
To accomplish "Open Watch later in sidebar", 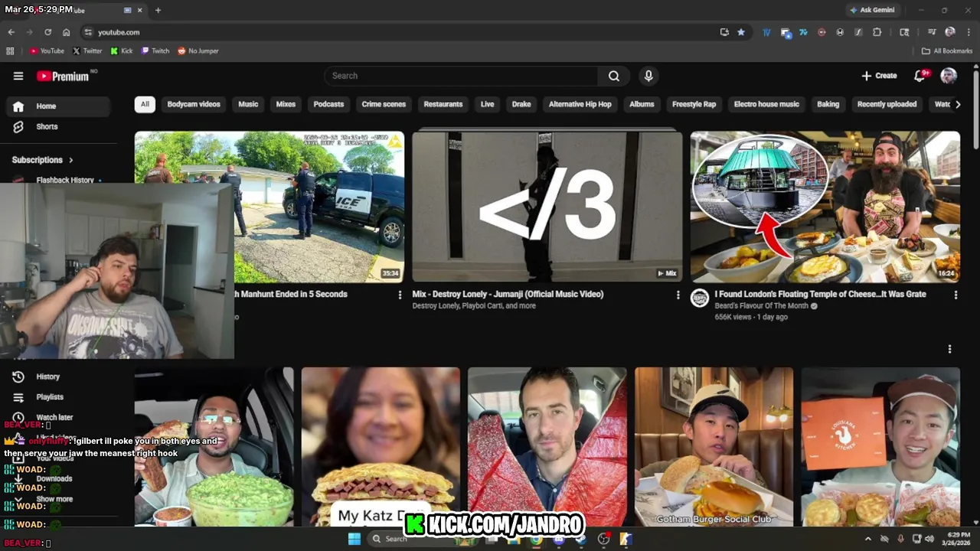I will click(58, 418).
